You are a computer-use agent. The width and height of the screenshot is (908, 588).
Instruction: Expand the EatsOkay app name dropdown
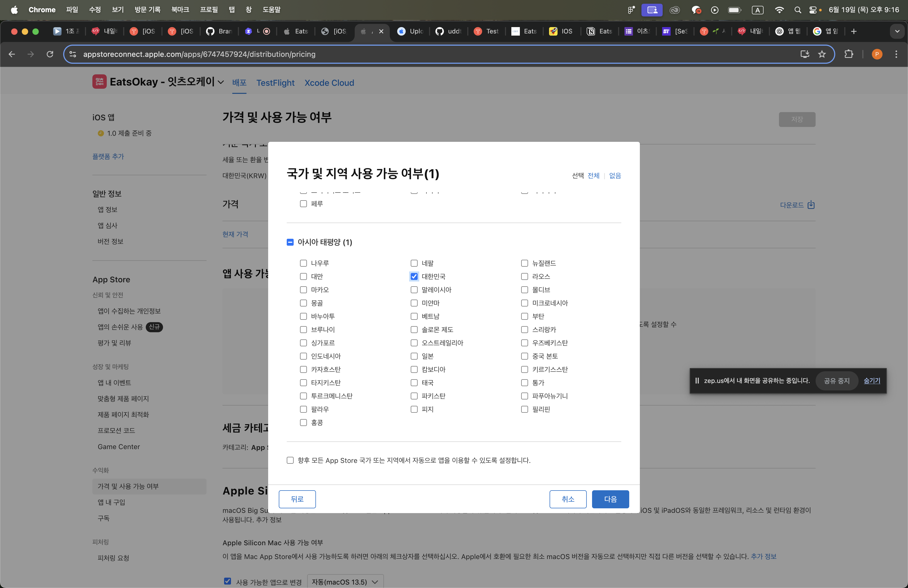(221, 82)
